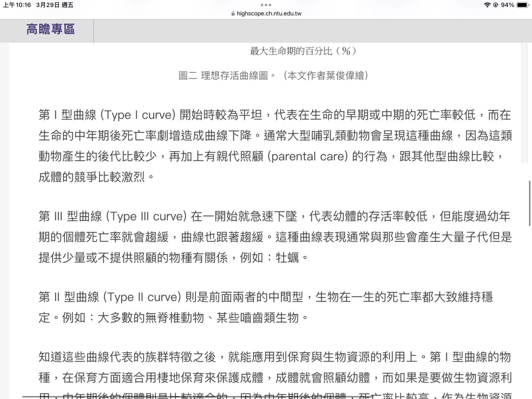Tap the orientation lock status icon
The height and width of the screenshot is (399, 532).
pyautogui.click(x=495, y=5)
